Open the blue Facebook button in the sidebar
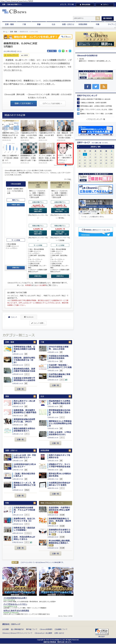116x644 pixels. click(87, 87)
